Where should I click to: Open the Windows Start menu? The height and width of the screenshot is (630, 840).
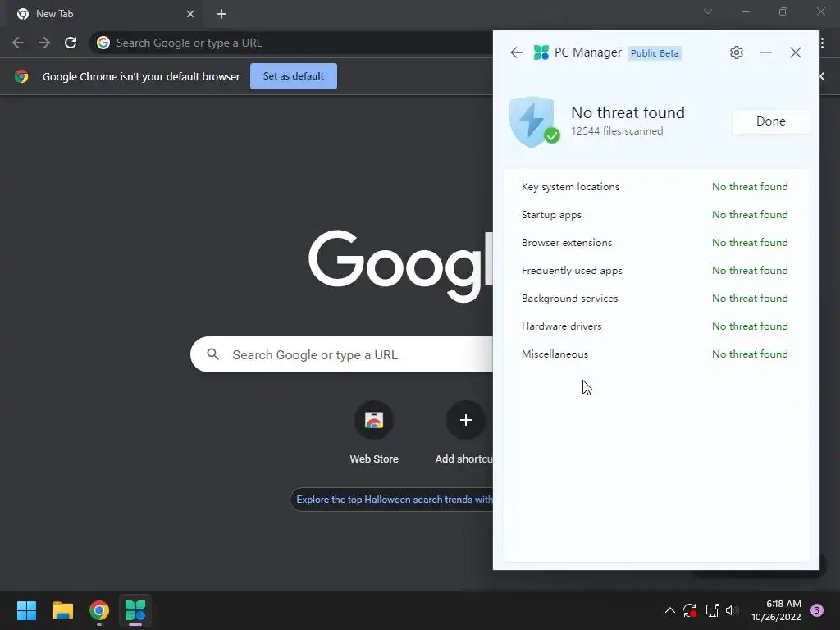(x=27, y=610)
